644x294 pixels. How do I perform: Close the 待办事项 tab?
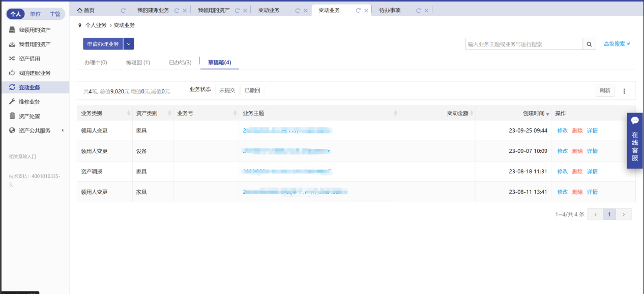coord(426,10)
